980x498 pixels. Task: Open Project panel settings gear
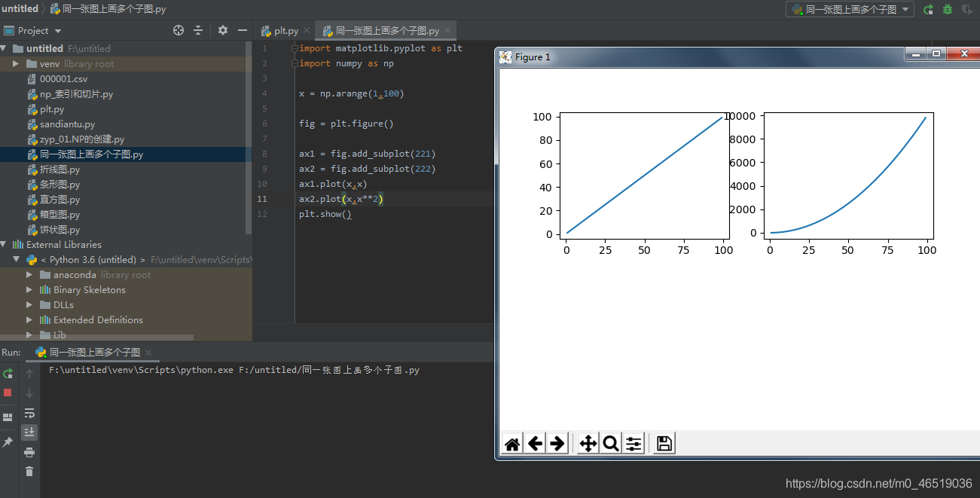(223, 30)
